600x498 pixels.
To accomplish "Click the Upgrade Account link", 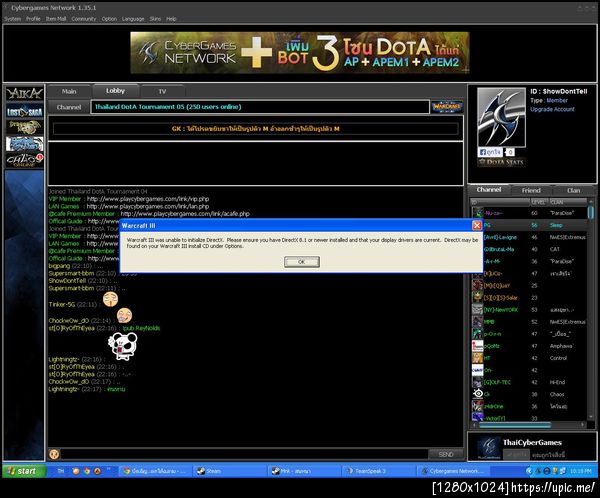I will (552, 109).
